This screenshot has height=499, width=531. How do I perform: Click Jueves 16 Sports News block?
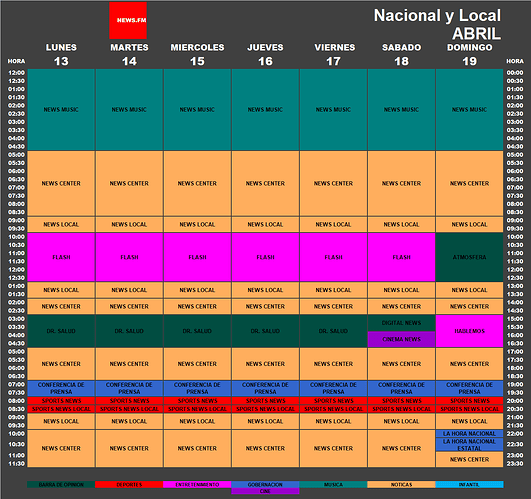tap(266, 401)
